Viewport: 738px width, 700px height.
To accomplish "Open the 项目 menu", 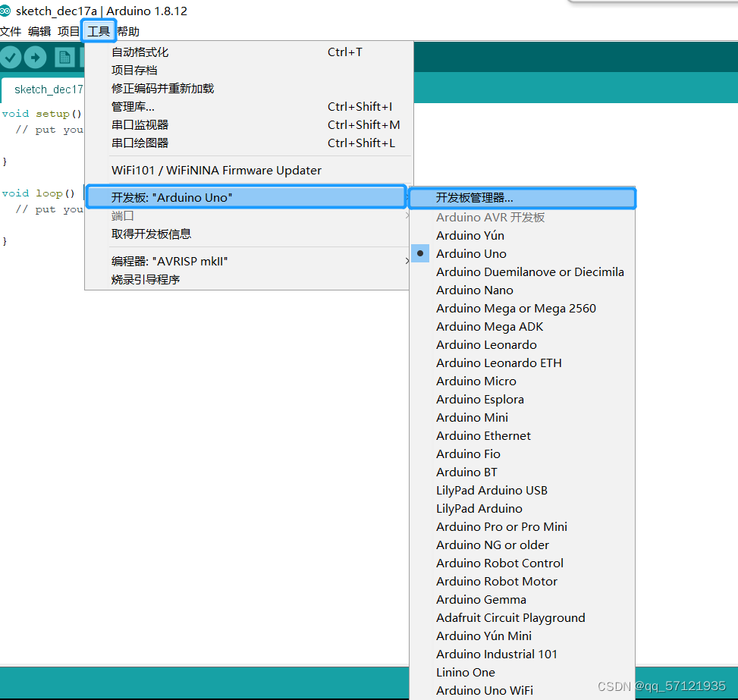I will [x=69, y=32].
